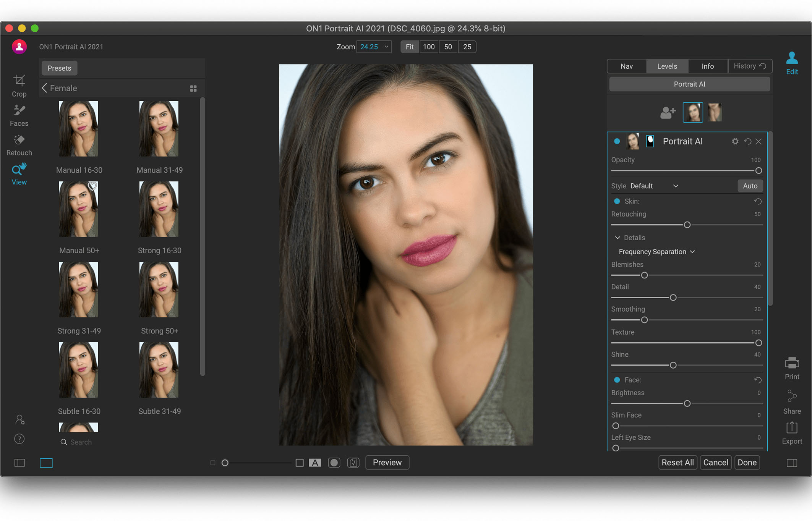Image resolution: width=812 pixels, height=521 pixels.
Task: Open the help question mark icon
Action: [19, 439]
